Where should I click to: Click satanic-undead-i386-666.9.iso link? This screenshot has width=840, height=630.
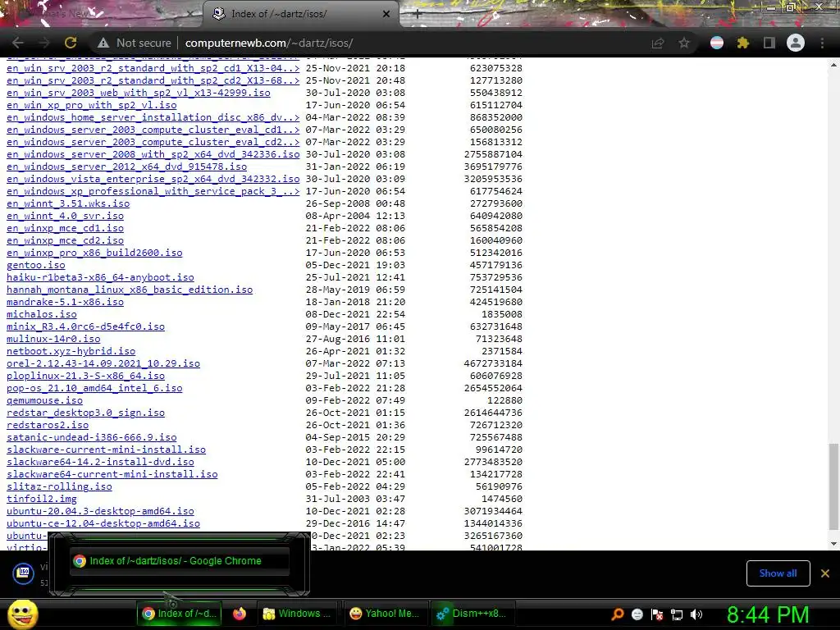[92, 438]
